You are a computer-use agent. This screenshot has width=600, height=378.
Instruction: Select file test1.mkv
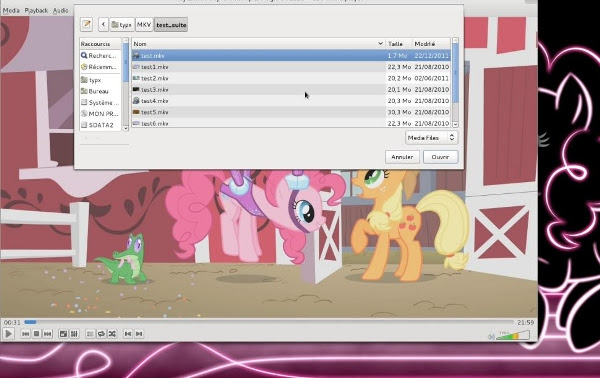[x=291, y=67]
